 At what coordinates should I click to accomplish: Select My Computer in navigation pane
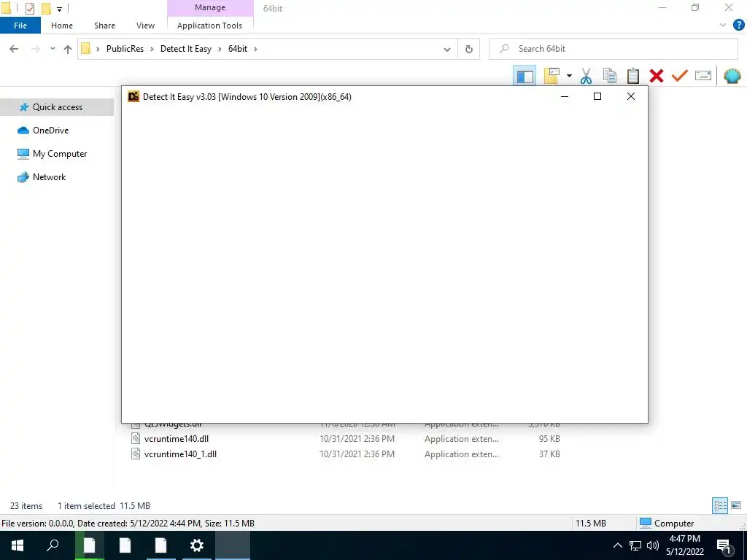click(60, 154)
